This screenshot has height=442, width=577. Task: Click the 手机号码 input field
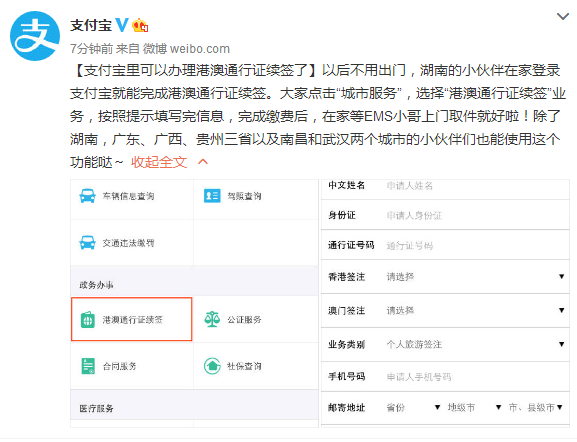[x=475, y=376]
